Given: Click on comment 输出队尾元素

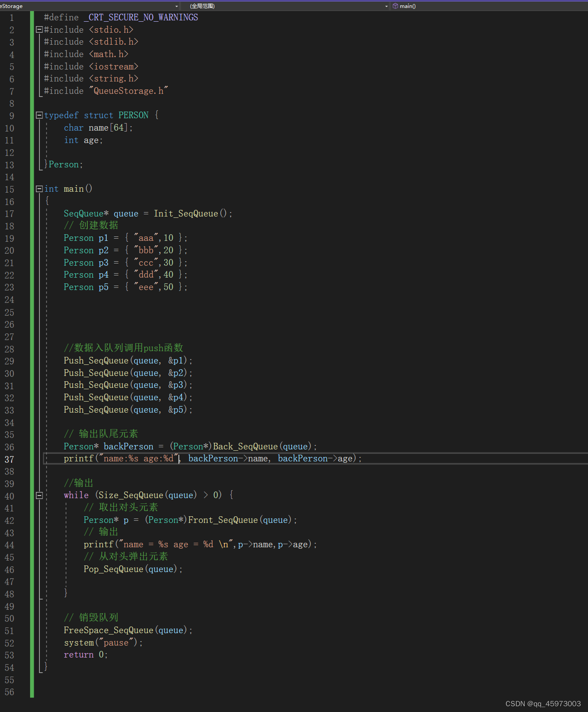Looking at the screenshot, I should (x=101, y=434).
